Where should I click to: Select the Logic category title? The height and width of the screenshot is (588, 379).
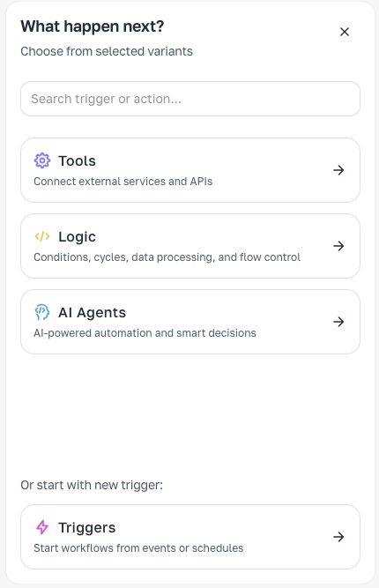tap(77, 236)
